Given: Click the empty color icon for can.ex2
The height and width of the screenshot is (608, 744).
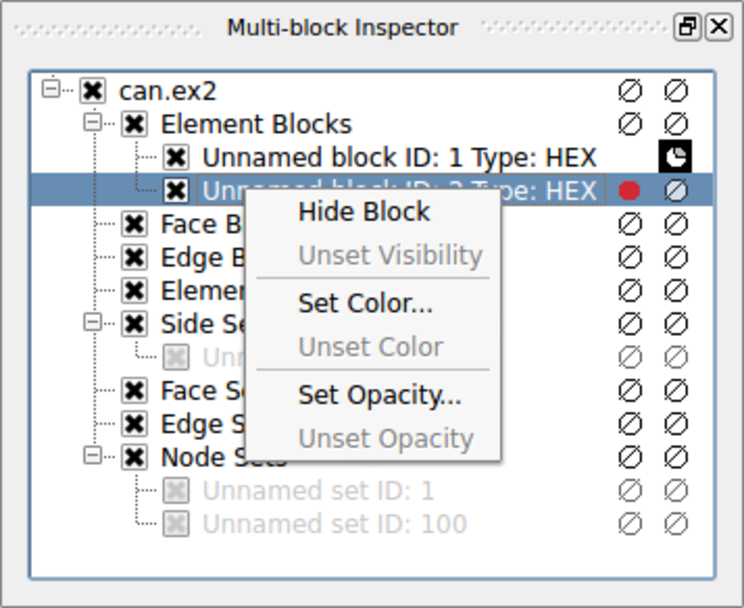Looking at the screenshot, I should click(x=629, y=91).
